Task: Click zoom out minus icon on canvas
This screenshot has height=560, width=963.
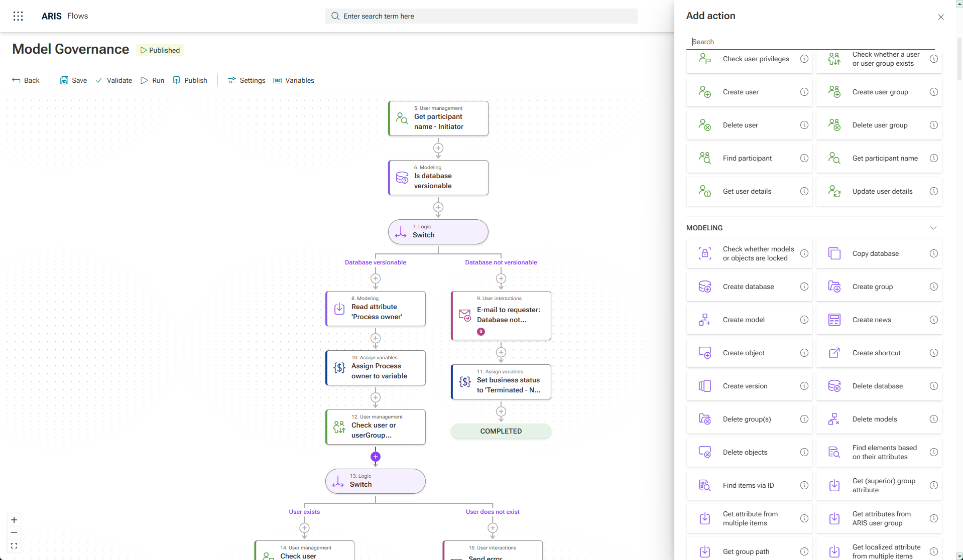Action: [x=14, y=533]
